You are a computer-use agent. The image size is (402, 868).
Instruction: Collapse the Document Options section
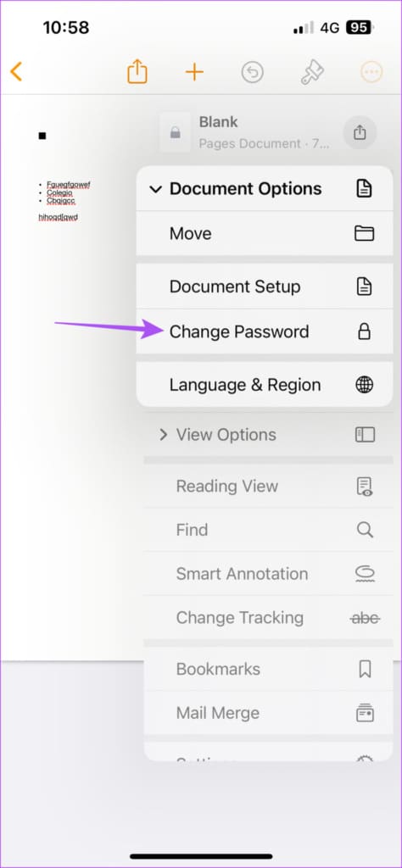pos(265,189)
